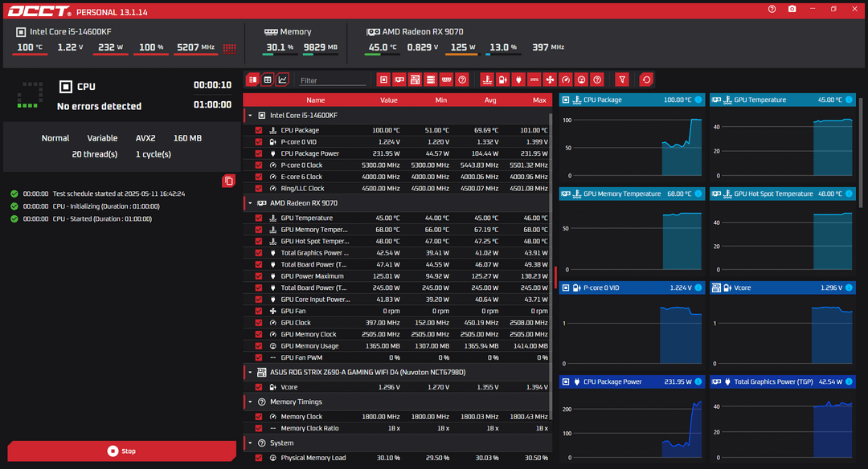Sort the table by Value column header
This screenshot has width=868, height=469.
(x=389, y=100)
